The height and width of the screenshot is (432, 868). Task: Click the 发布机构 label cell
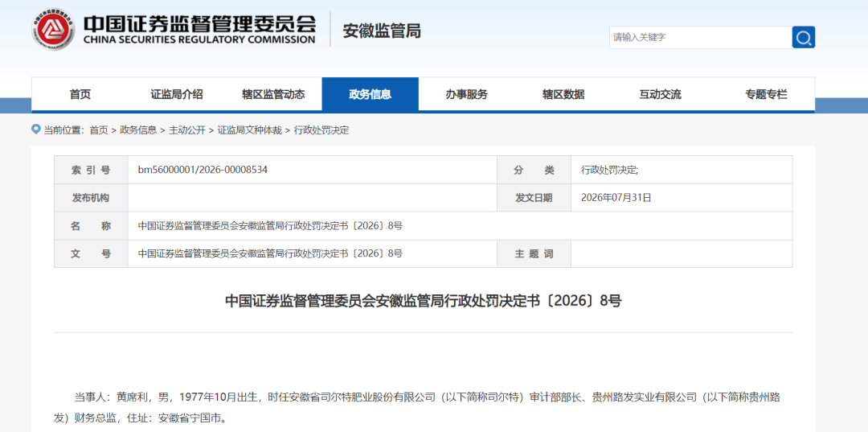[91, 198]
